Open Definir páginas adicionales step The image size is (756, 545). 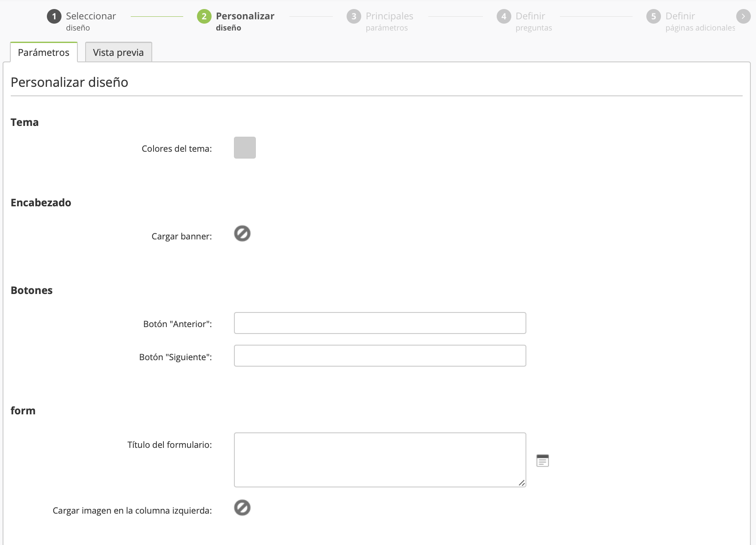(700, 21)
